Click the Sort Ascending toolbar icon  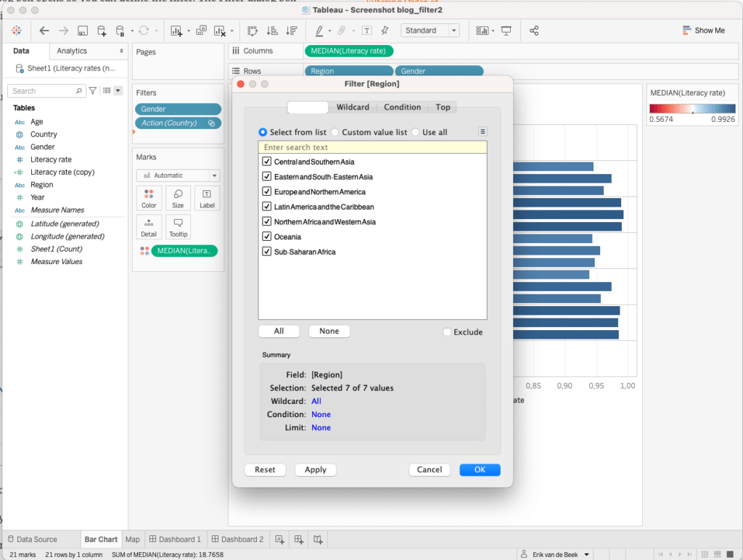(x=272, y=30)
